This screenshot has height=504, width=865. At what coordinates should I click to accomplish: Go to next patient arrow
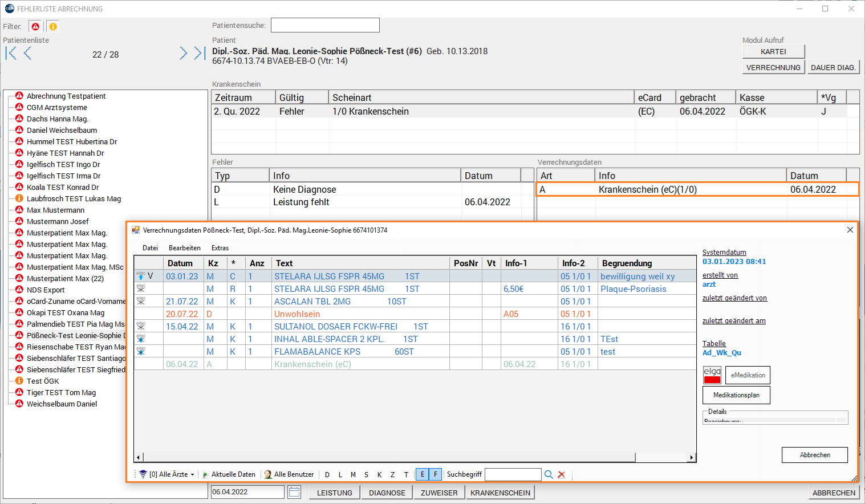[183, 54]
